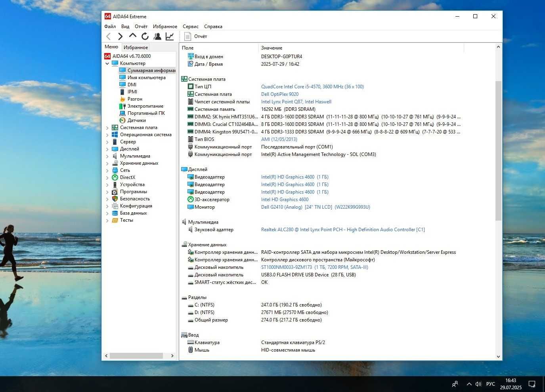
Task: Expand the DirectX tree node
Action: [107, 177]
